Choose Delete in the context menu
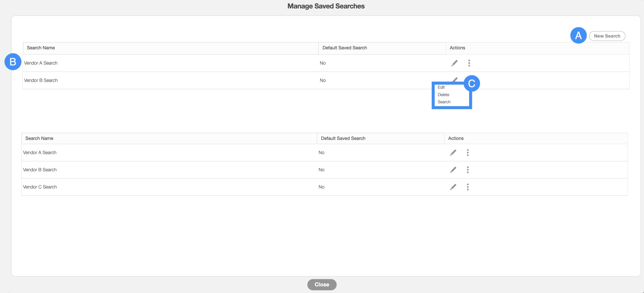Viewport: 644px width, 293px height. pyautogui.click(x=443, y=95)
